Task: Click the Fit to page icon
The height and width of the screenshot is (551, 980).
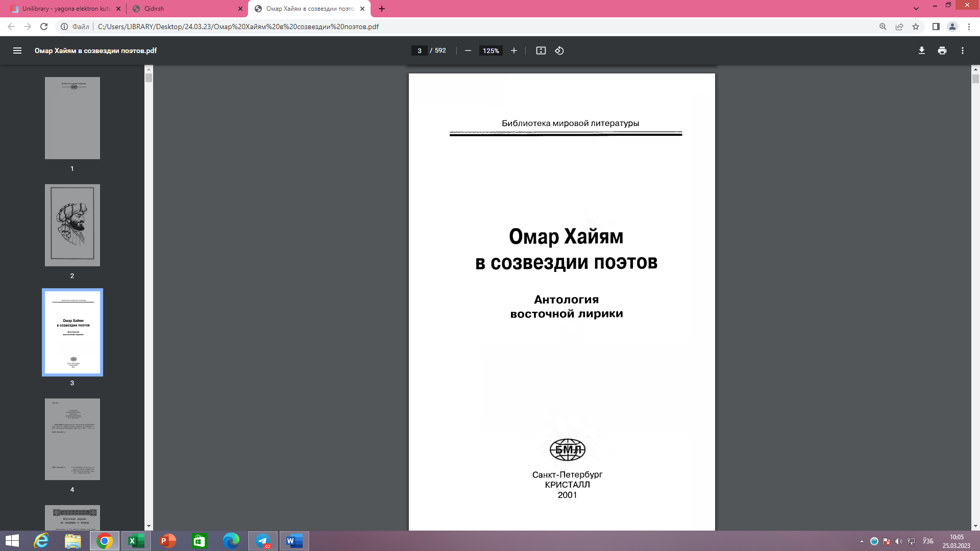Action: [x=541, y=51]
